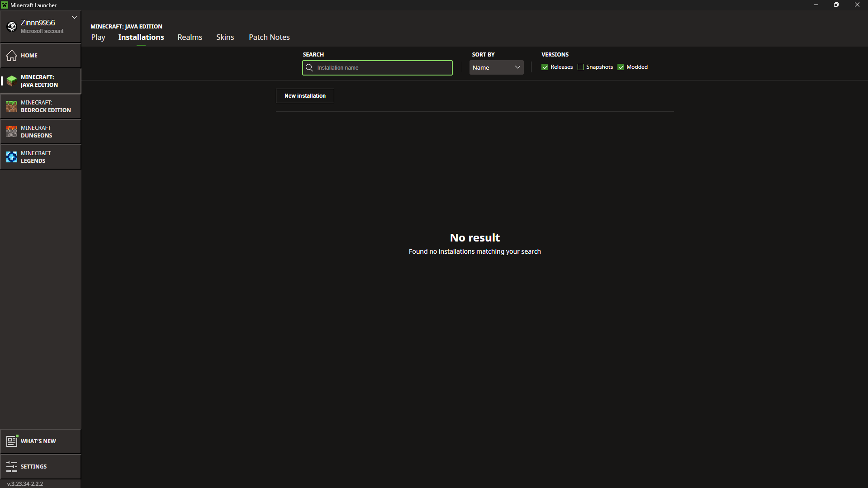
Task: Click the Minecraft Launcher title bar icon
Action: (5, 5)
